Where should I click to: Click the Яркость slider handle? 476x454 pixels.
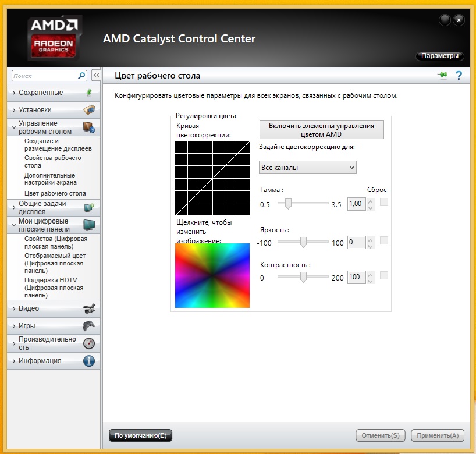click(303, 242)
